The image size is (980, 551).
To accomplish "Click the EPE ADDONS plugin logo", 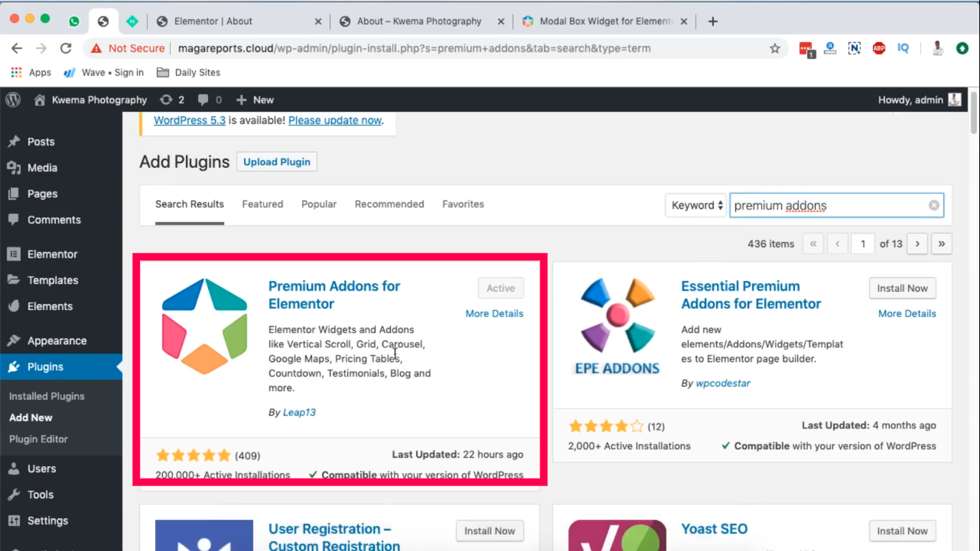I will coord(617,326).
